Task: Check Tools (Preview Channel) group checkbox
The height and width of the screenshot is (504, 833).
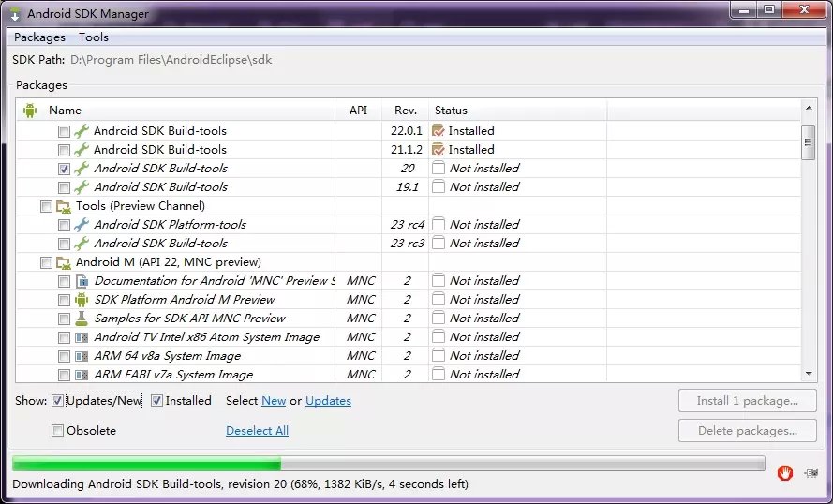Action: [46, 207]
